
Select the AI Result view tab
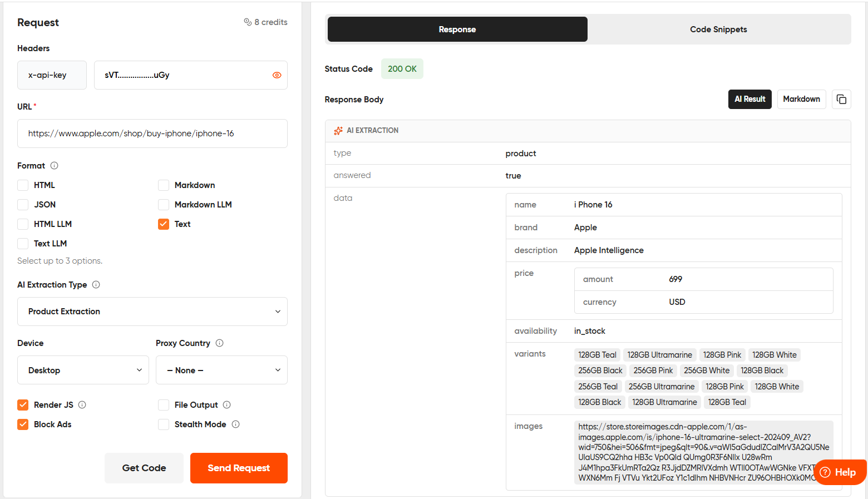click(x=749, y=99)
